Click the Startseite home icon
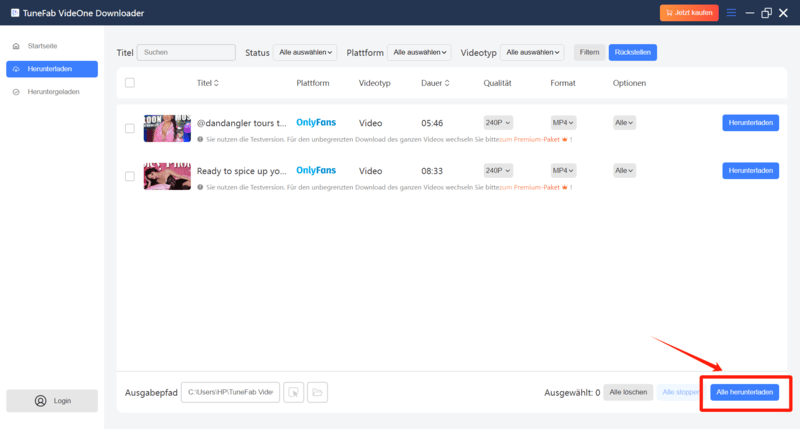Viewport: 800px width, 429px height. 16,46
